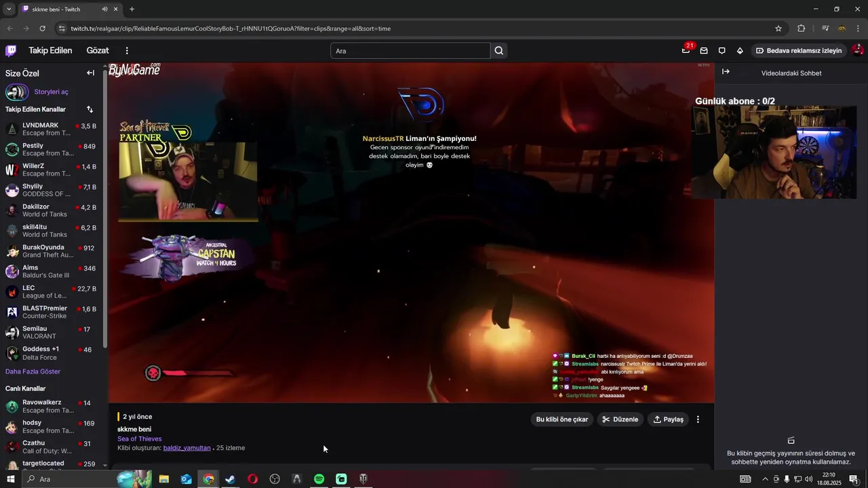The height and width of the screenshot is (488, 868).
Task: Sort followed channels with arrows icon
Action: (x=90, y=109)
